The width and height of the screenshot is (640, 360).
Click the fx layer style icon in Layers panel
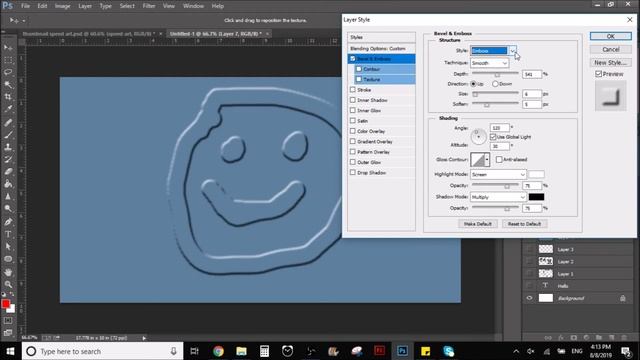click(561, 338)
